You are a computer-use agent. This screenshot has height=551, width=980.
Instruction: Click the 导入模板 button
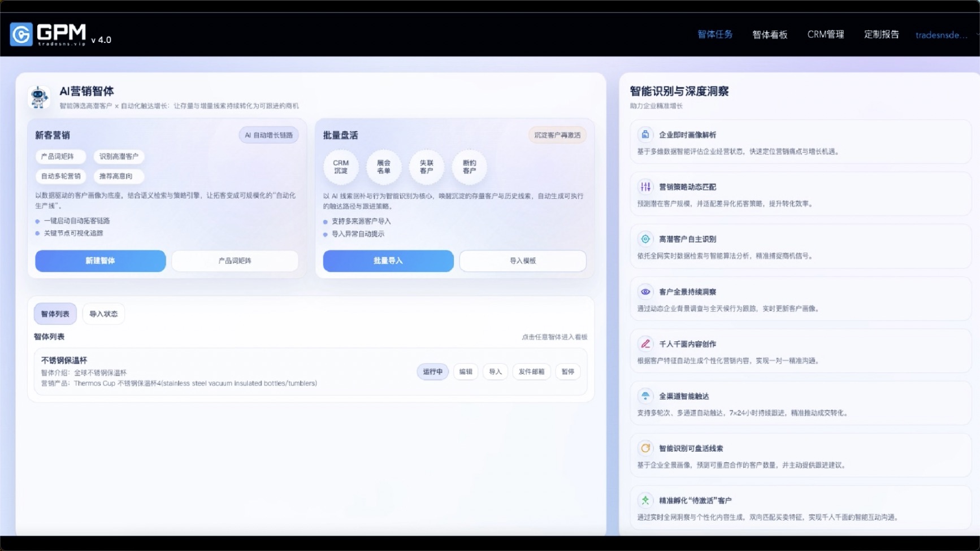click(x=522, y=261)
